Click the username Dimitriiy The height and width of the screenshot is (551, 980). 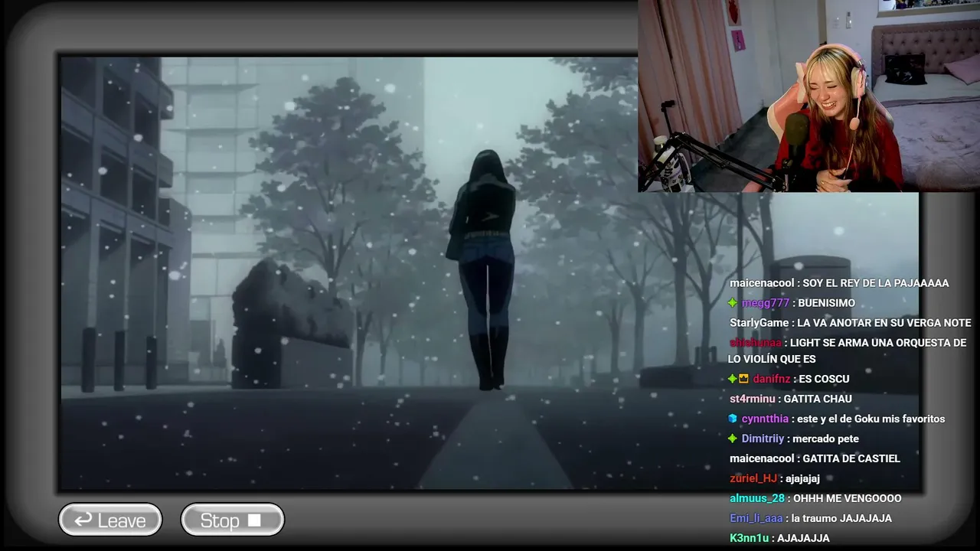763,439
